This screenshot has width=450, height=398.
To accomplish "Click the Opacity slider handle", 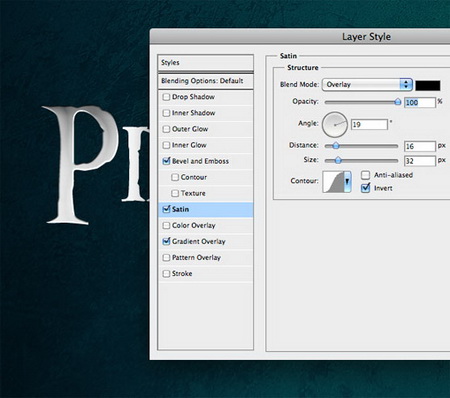I will pos(397,102).
